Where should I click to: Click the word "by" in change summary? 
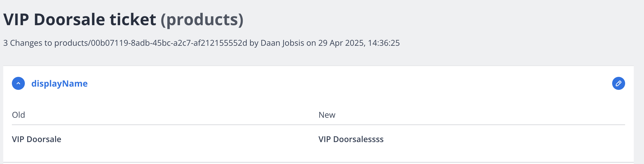tap(254, 43)
